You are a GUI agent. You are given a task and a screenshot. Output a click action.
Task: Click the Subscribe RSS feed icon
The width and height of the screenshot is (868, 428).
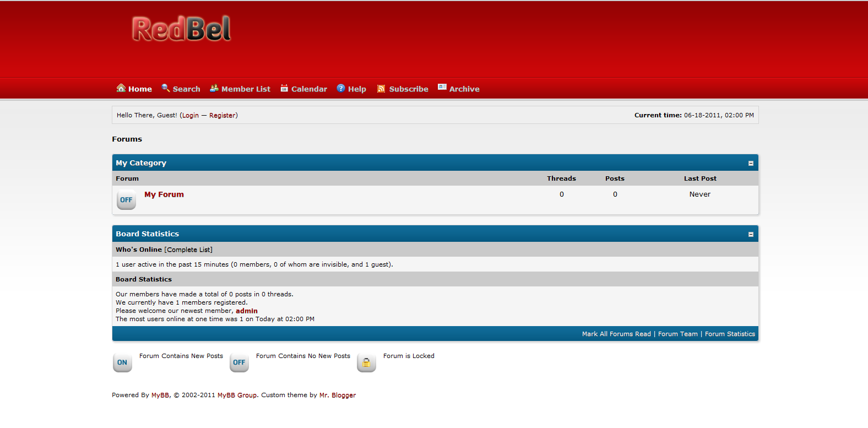(381, 89)
